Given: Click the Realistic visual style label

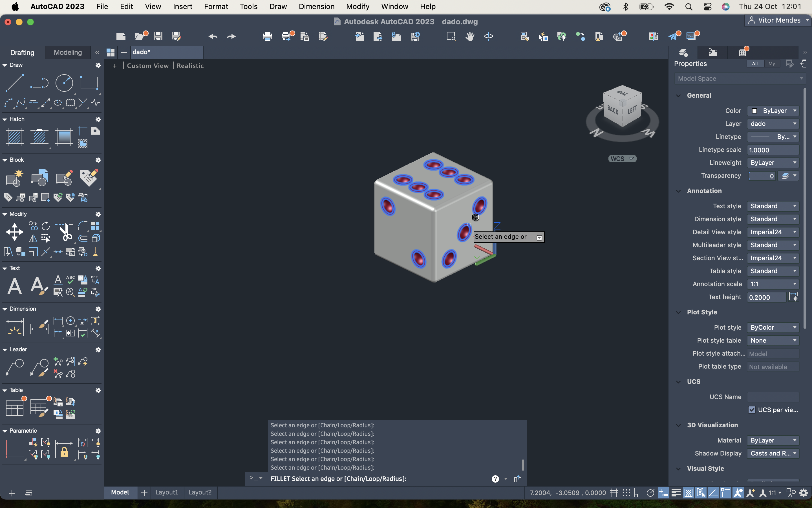Looking at the screenshot, I should point(190,65).
